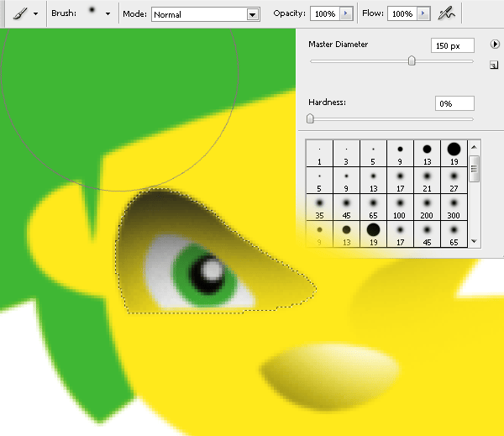Create new brush preset from this brush
Image resolution: width=504 pixels, height=436 pixels.
point(494,65)
